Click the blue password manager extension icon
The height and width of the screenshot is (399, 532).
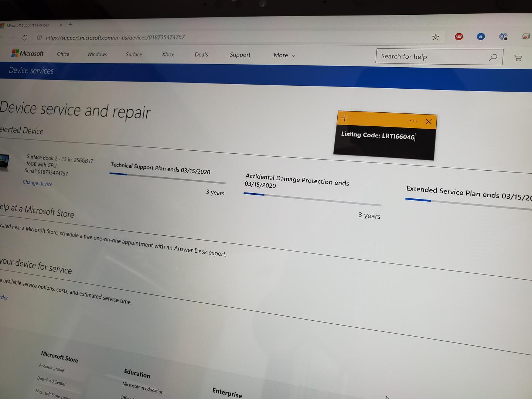pyautogui.click(x=481, y=36)
